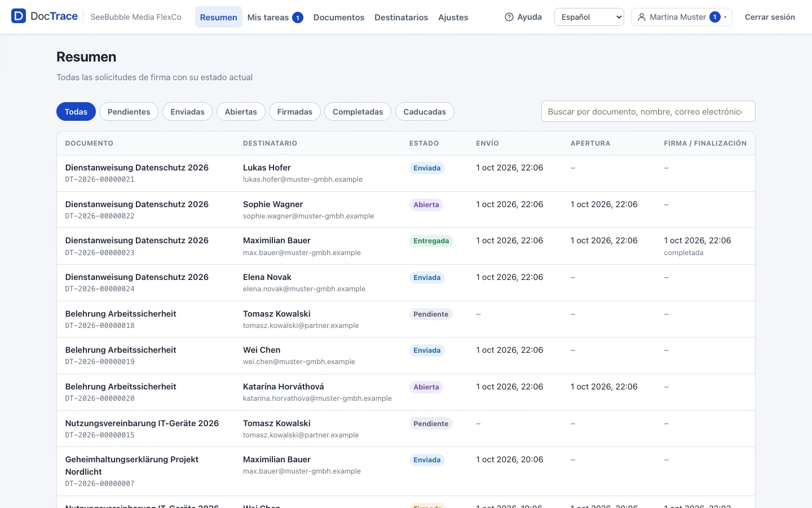Image resolution: width=812 pixels, height=508 pixels.
Task: Click the DocTrace logo icon
Action: coord(19,16)
